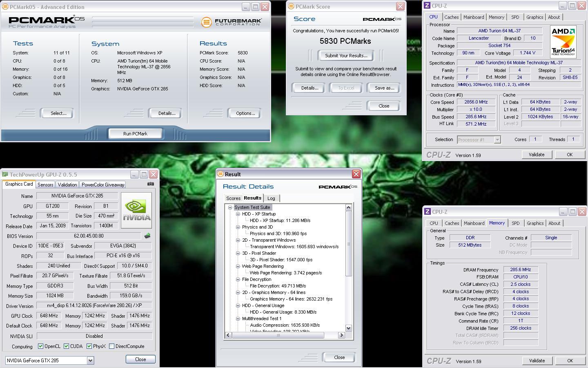Click the GPU-Z title bar icon

[5, 175]
